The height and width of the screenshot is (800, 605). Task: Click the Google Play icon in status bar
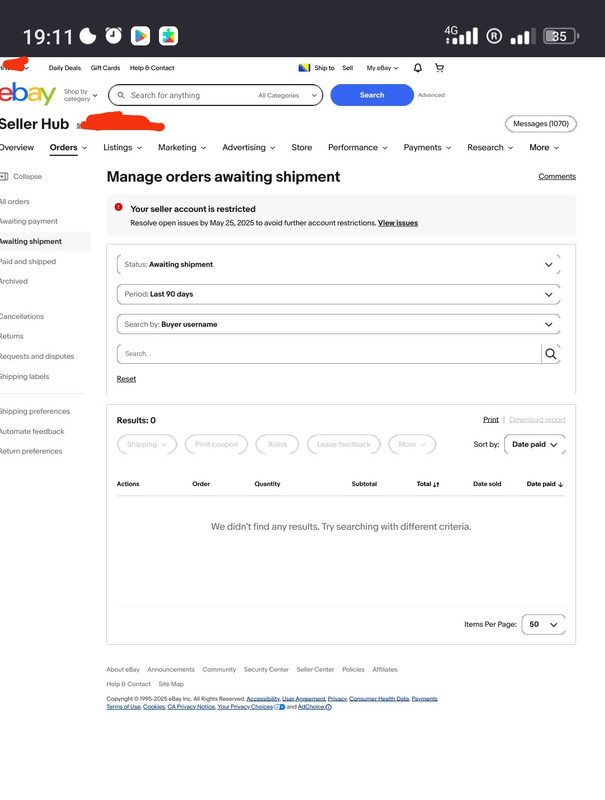click(x=140, y=36)
